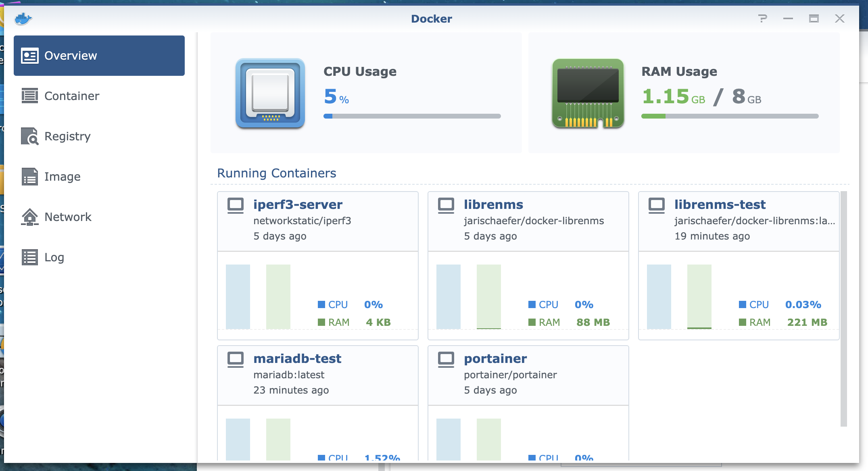Click the CPU Usage progress bar
The width and height of the screenshot is (868, 471).
[412, 116]
